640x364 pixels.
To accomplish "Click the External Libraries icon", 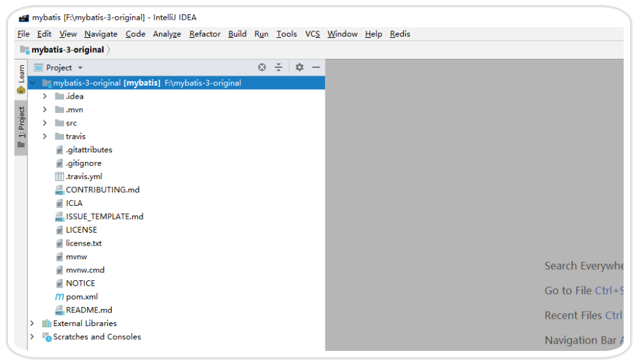I will pyautogui.click(x=46, y=323).
